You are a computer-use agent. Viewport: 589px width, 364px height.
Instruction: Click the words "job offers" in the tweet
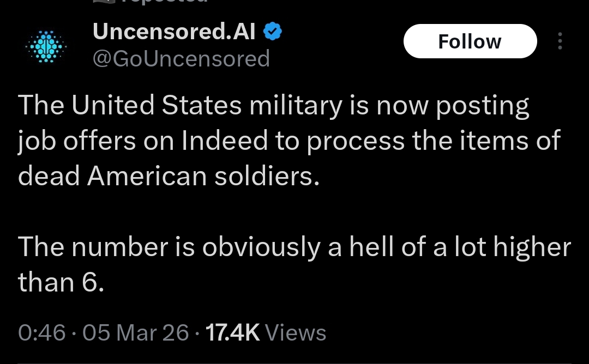click(76, 141)
